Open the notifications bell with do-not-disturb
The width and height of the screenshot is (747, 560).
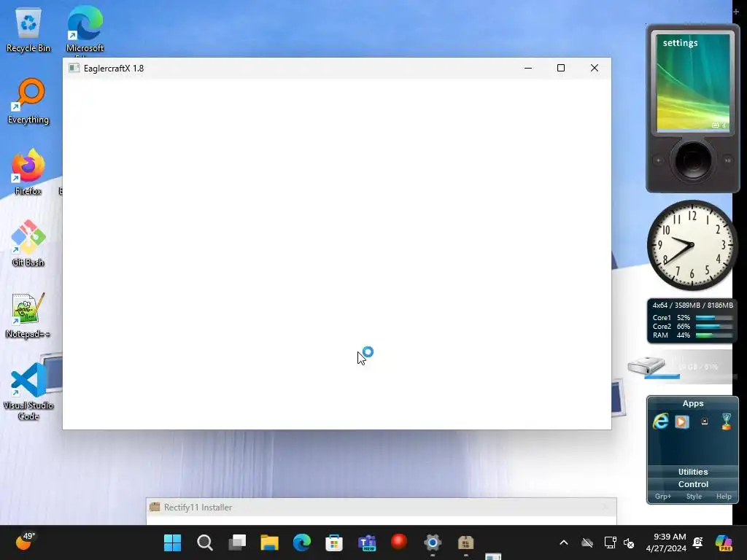(x=698, y=542)
